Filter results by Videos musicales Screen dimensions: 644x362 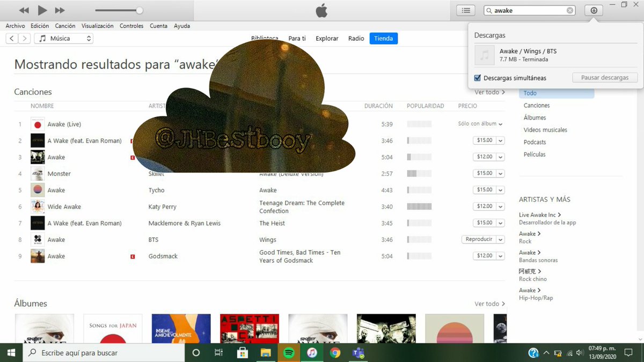545,130
